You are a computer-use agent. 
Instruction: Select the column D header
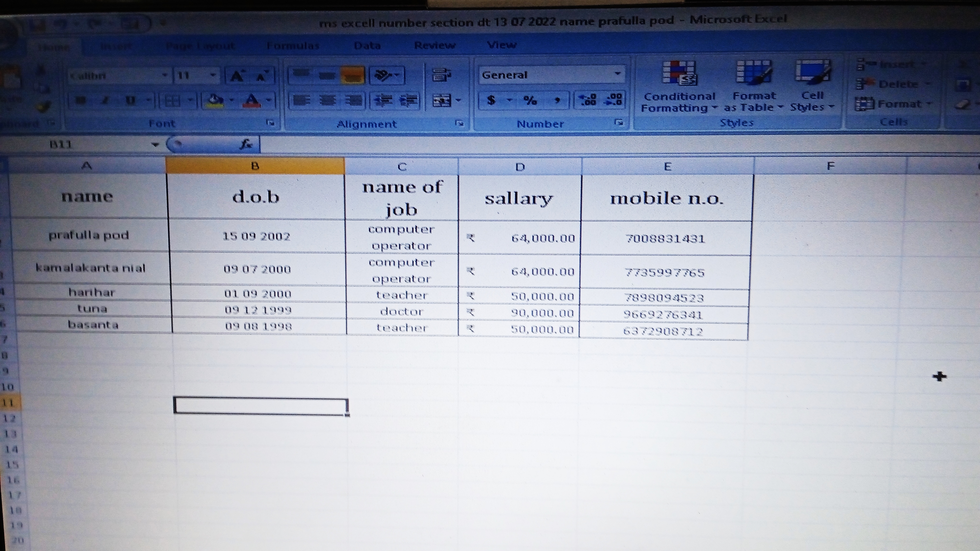tap(520, 167)
